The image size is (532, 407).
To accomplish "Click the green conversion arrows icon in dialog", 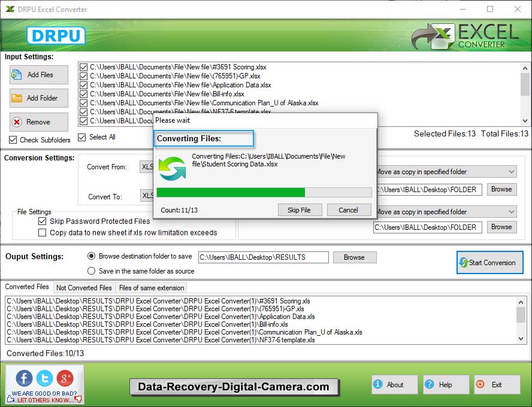I will coord(173,168).
